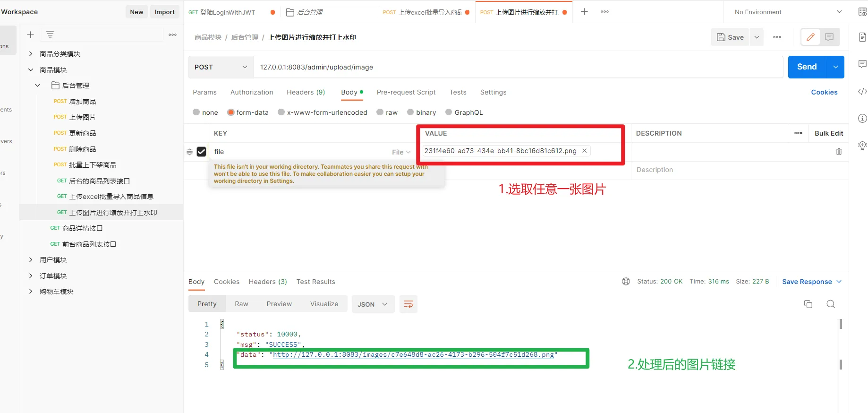Toggle line wrap icon in response toolbar

(408, 304)
